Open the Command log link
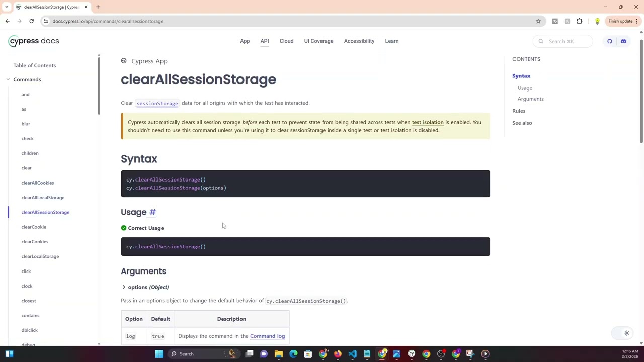This screenshot has width=644, height=362. (x=267, y=336)
